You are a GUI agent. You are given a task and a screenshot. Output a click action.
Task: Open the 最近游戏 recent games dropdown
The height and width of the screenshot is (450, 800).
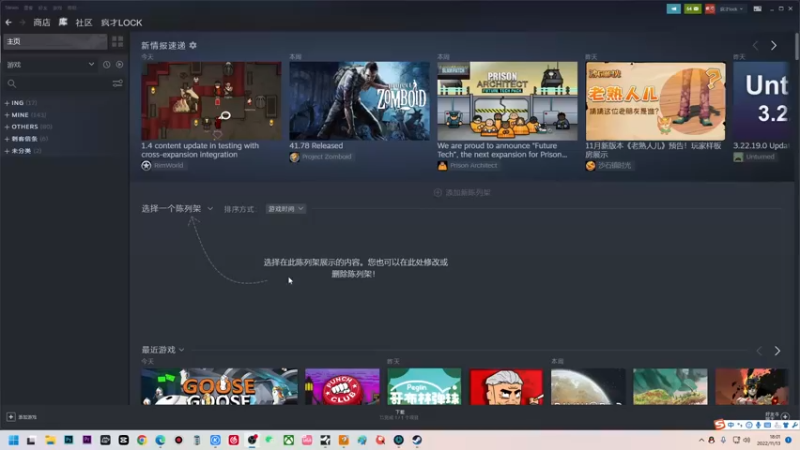pyautogui.click(x=163, y=349)
